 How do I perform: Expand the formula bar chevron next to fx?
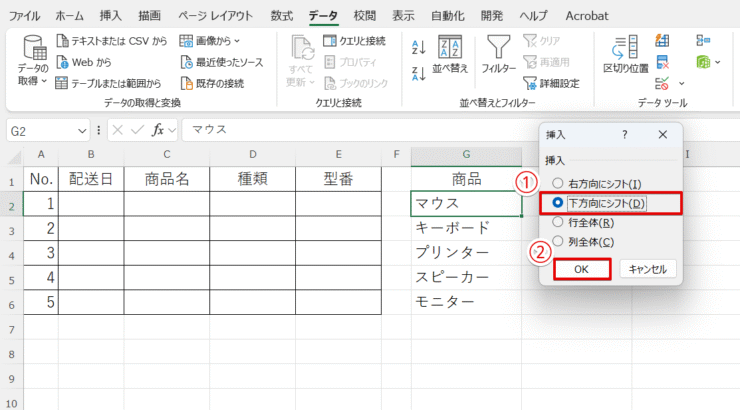click(172, 130)
